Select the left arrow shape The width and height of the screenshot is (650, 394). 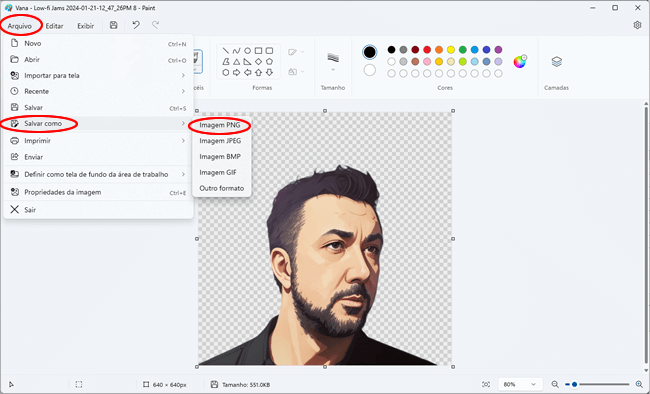tap(247, 73)
